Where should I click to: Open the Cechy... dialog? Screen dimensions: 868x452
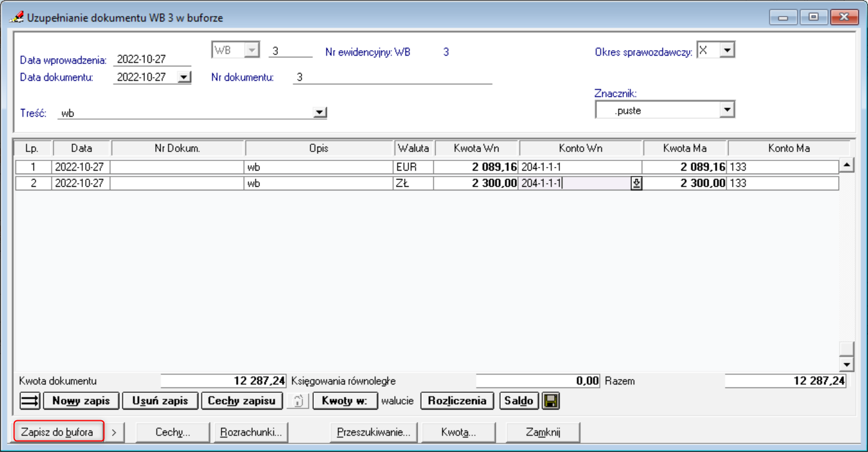pos(173,432)
